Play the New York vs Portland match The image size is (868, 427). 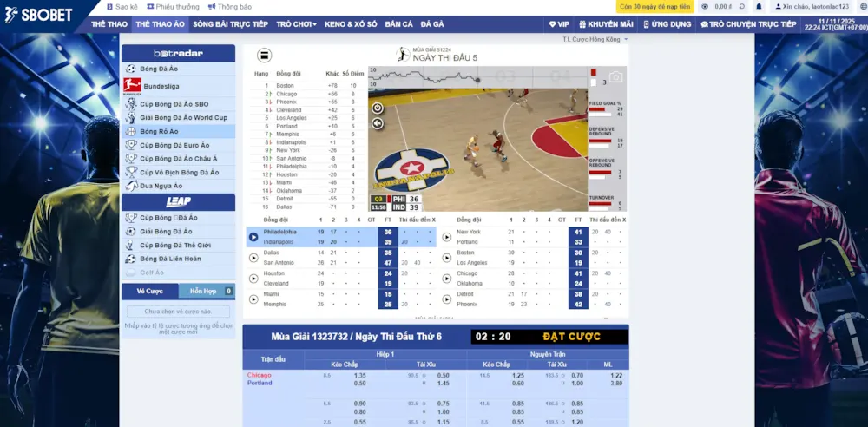pos(447,237)
